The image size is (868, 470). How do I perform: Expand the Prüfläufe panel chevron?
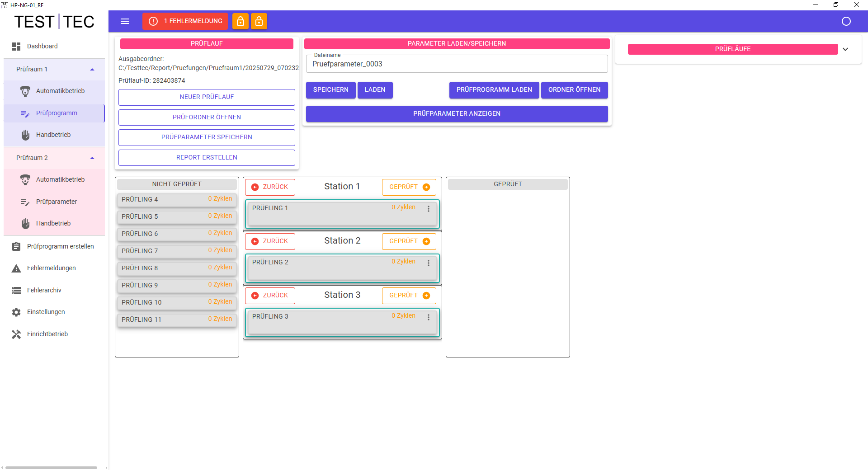(845, 49)
